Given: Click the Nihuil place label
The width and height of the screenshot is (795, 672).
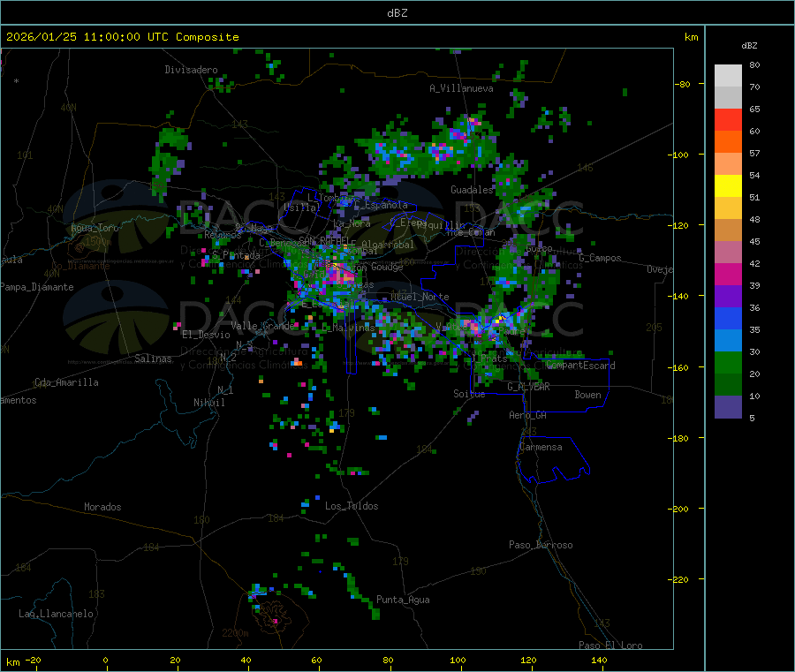Looking at the screenshot, I should [x=209, y=403].
